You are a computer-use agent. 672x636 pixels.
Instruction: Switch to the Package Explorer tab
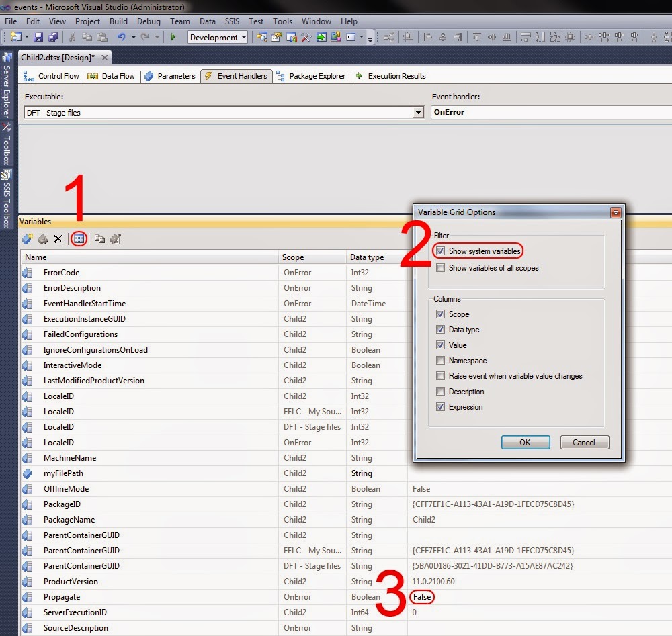click(311, 76)
